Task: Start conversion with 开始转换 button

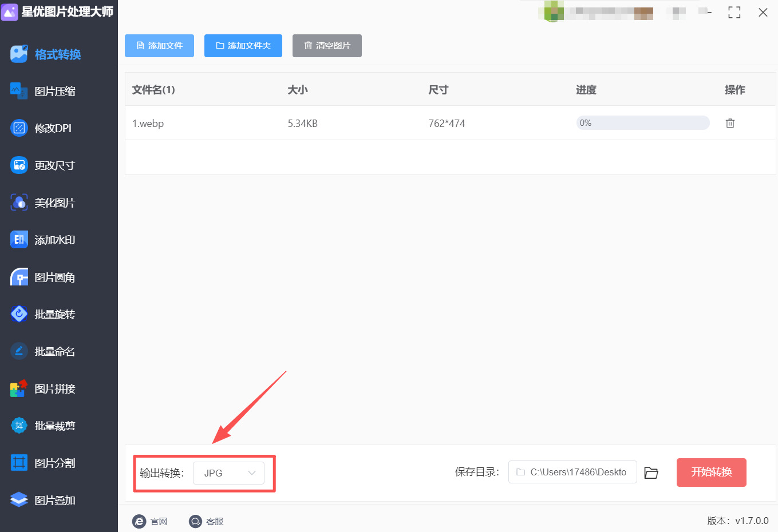Action: (x=712, y=473)
